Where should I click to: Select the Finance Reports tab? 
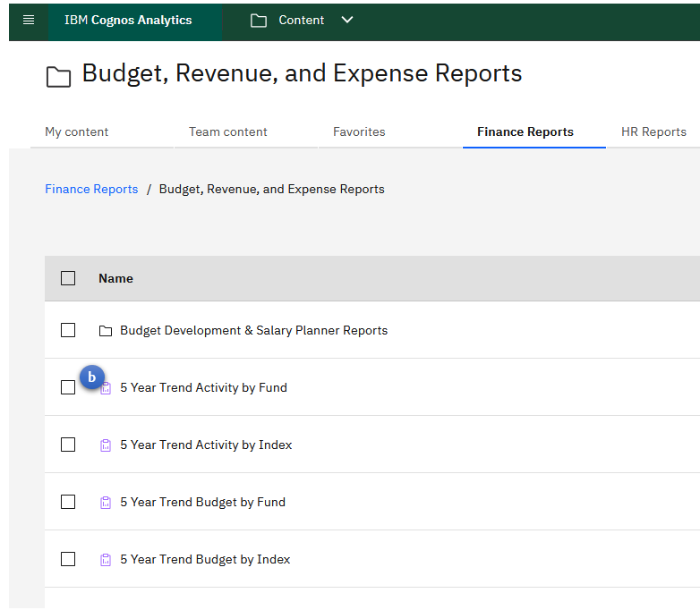point(525,132)
